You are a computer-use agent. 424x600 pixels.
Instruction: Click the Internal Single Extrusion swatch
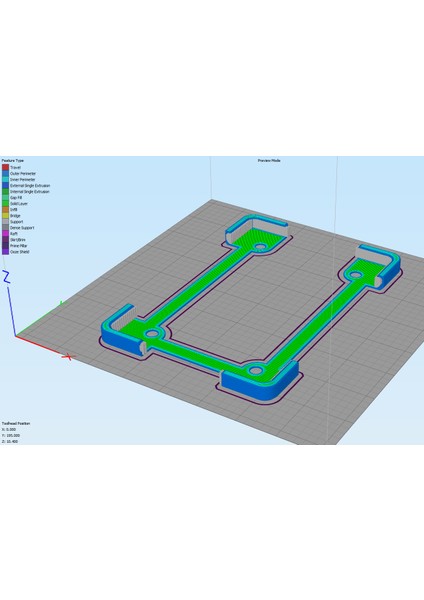click(x=5, y=192)
